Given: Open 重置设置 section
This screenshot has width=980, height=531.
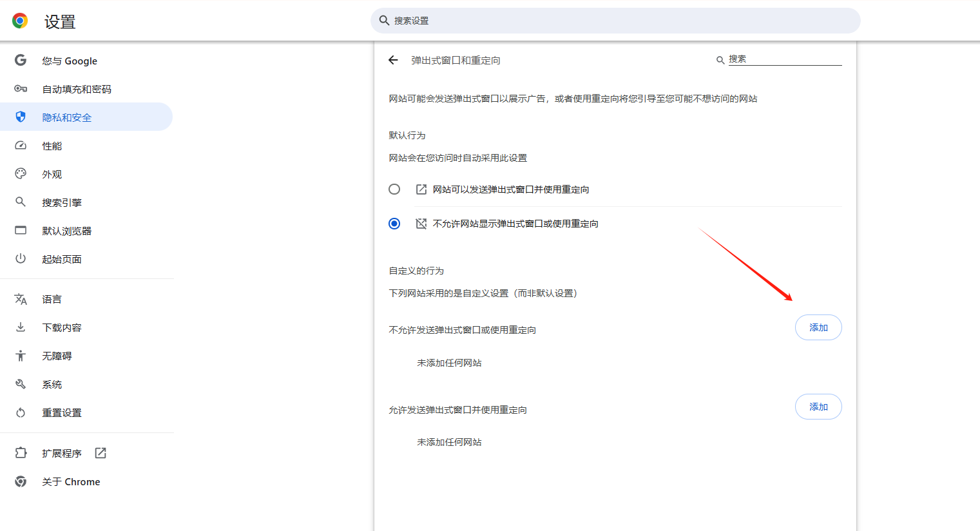Looking at the screenshot, I should tap(86, 412).
